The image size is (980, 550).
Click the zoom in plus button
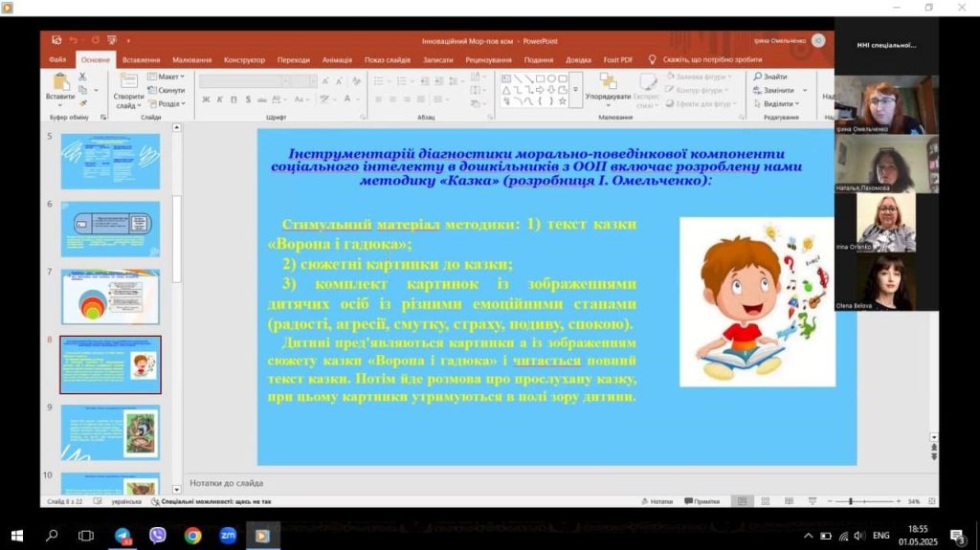(x=899, y=501)
